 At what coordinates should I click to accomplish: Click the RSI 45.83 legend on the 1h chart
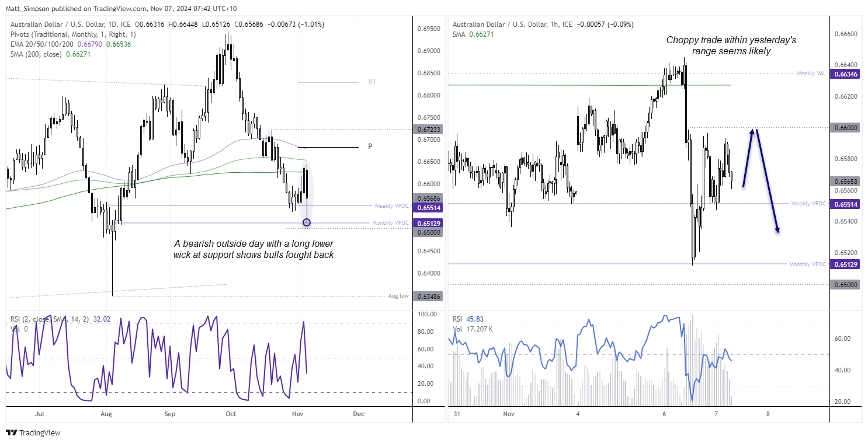coord(469,319)
